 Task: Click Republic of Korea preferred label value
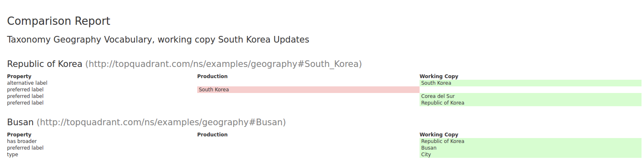pos(442,103)
